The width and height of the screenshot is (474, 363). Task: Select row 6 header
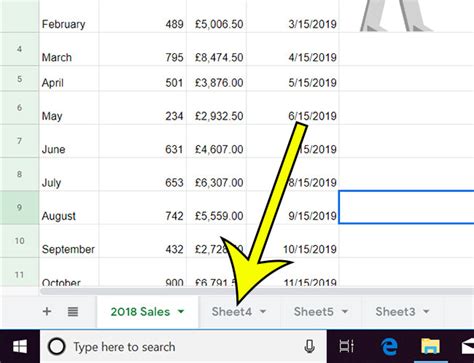tap(19, 108)
